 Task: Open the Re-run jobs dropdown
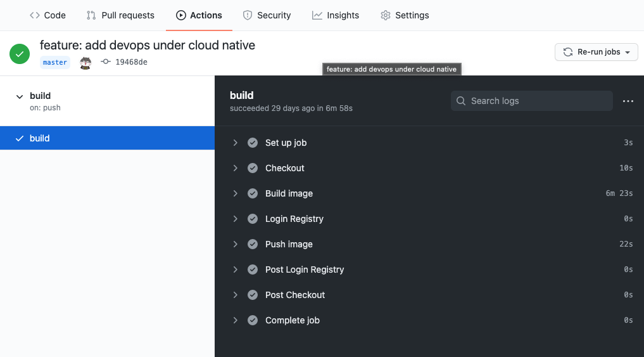pyautogui.click(x=596, y=52)
